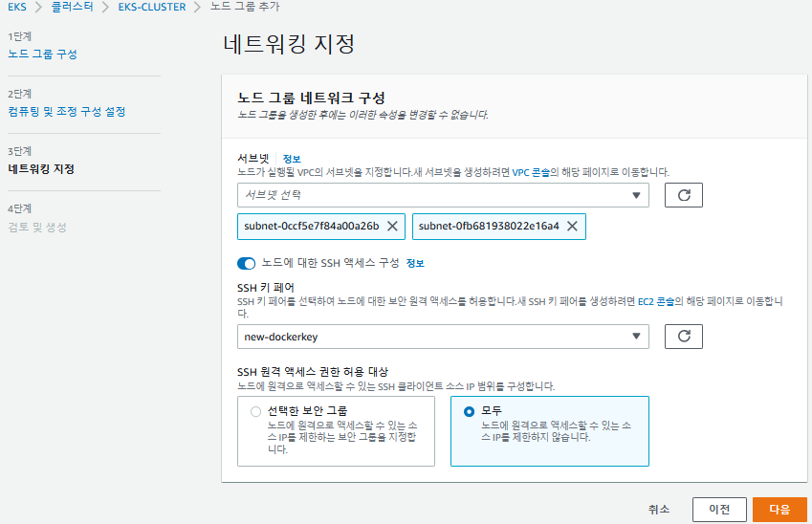812x524 pixels.
Task: Toggle SSH access configuration for nodes
Action: pyautogui.click(x=247, y=264)
